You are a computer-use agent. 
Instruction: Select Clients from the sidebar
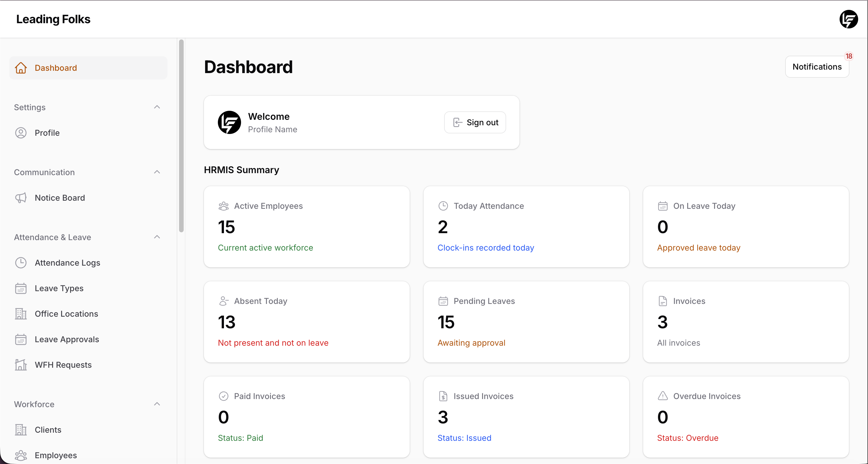[48, 429]
